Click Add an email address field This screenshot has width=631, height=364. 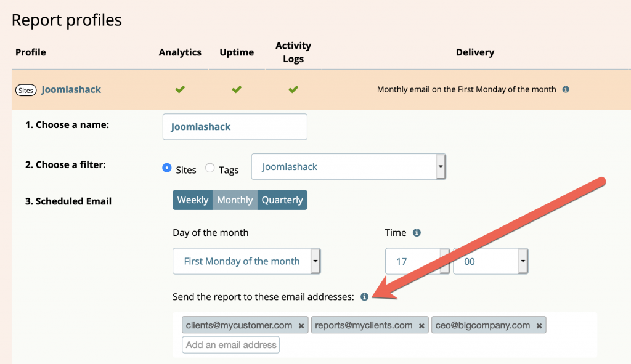tap(231, 345)
